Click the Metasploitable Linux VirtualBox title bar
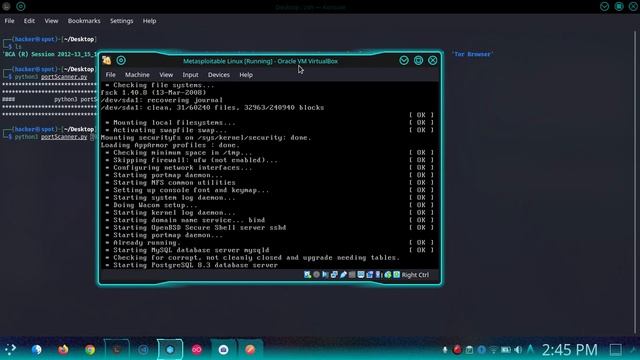Screen dimensions: 640x360 [260, 61]
